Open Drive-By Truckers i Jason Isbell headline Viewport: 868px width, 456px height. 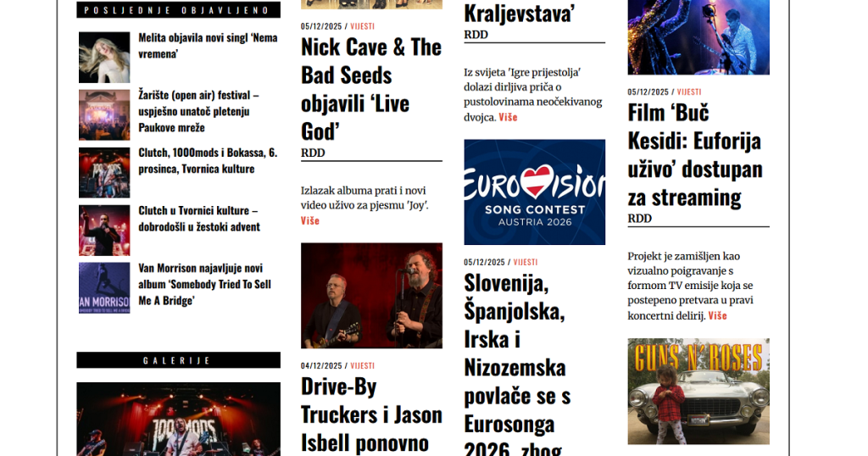[x=371, y=415]
